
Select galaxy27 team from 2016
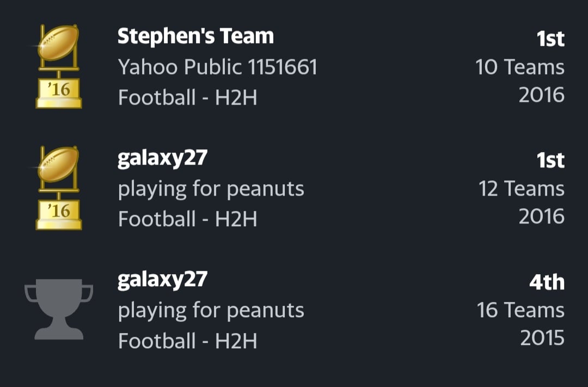pyautogui.click(x=162, y=159)
